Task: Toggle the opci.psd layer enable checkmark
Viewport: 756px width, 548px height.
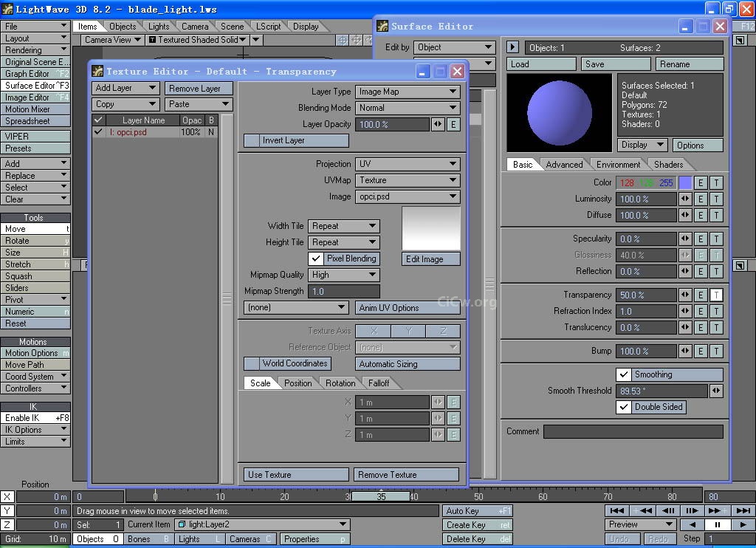Action: pyautogui.click(x=98, y=131)
